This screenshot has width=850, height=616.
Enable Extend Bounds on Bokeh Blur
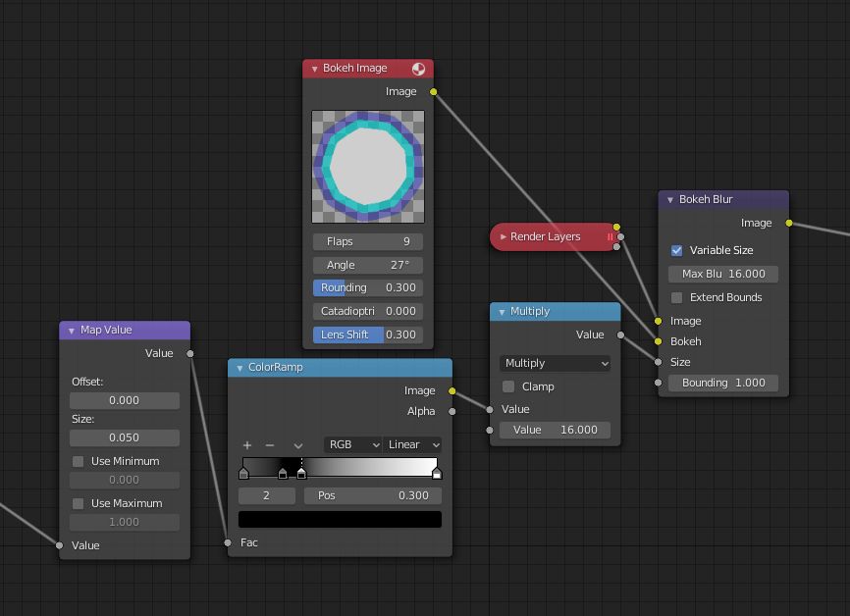point(675,297)
